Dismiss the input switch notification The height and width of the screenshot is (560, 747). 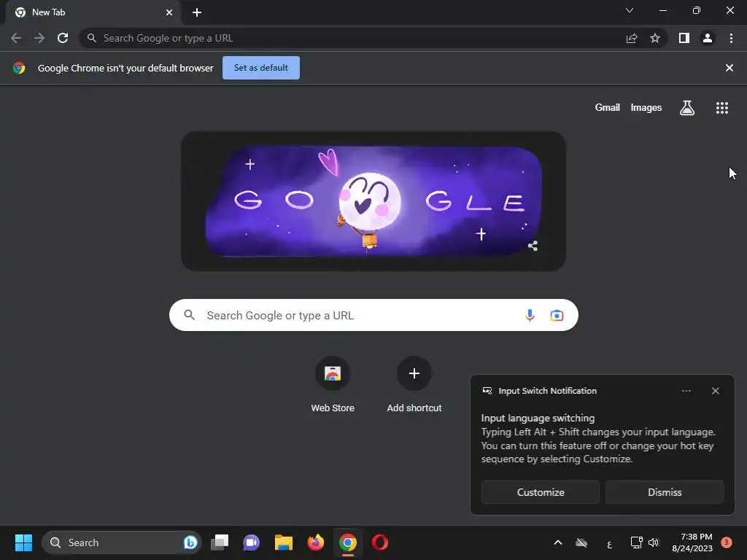point(665,492)
